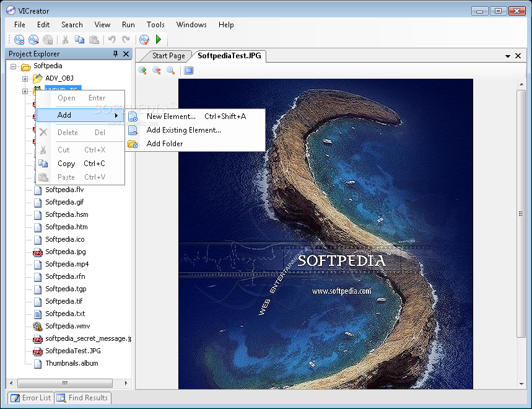Image resolution: width=532 pixels, height=409 pixels.
Task: Click the green Run play icon
Action: 159,40
